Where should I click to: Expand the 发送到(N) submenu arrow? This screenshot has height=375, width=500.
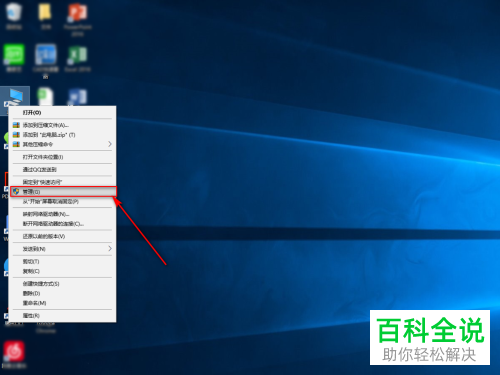[x=110, y=249]
